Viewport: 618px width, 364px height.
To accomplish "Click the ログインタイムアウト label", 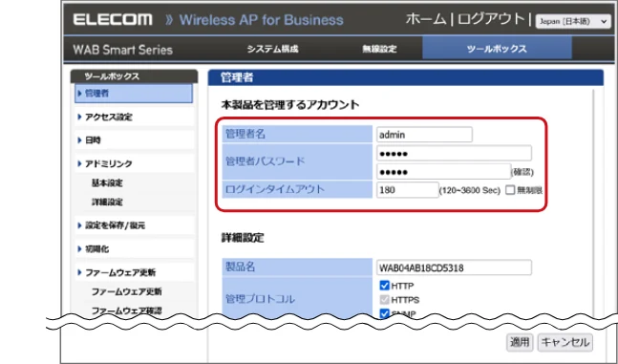I will pos(275,189).
